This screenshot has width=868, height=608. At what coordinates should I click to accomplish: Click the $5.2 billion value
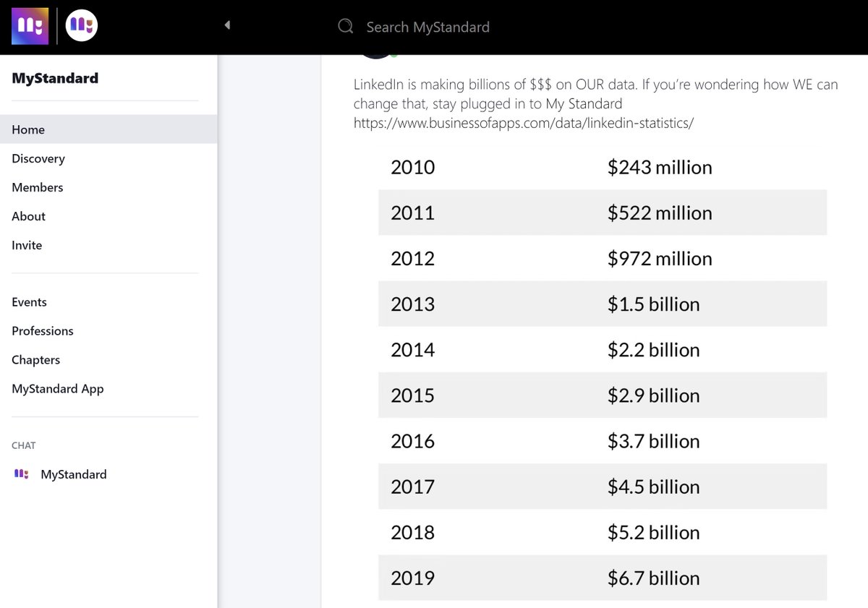click(x=654, y=531)
